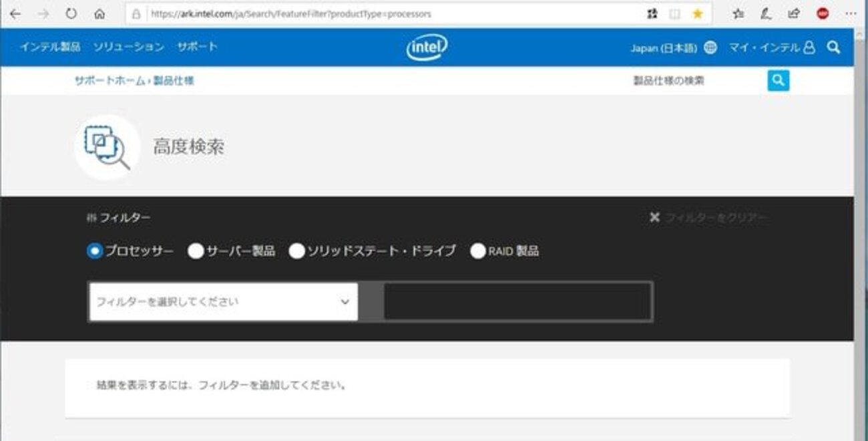868x441 pixels.
Task: Click in the 製品仕様の検索 search field
Action: point(696,81)
